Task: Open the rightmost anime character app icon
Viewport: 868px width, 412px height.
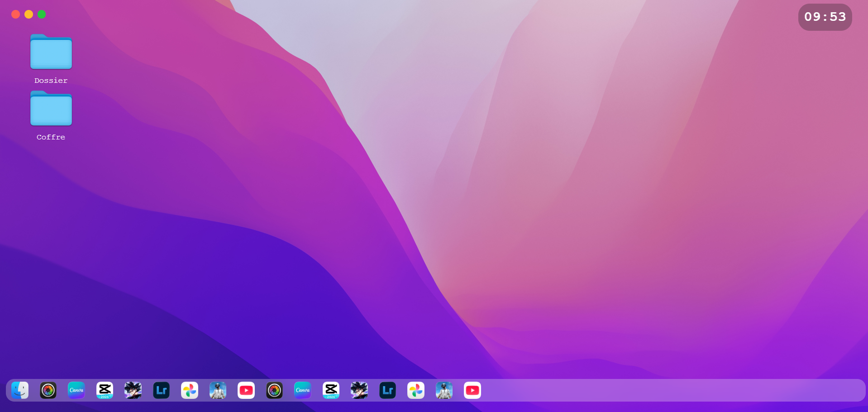Action: (359, 390)
